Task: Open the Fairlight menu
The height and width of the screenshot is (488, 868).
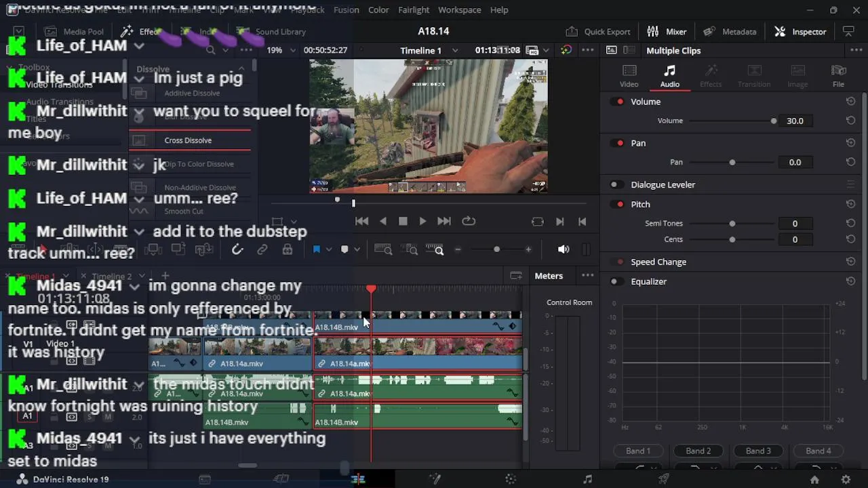Action: pos(414,10)
